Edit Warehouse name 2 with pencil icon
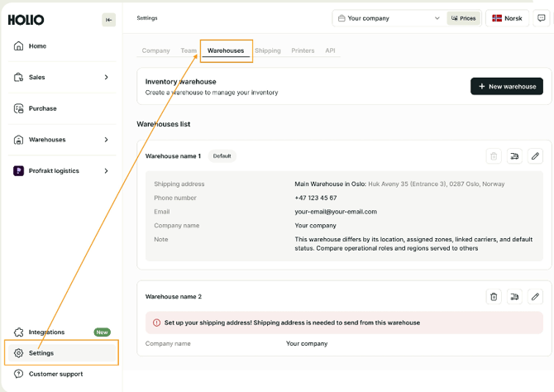 click(535, 296)
